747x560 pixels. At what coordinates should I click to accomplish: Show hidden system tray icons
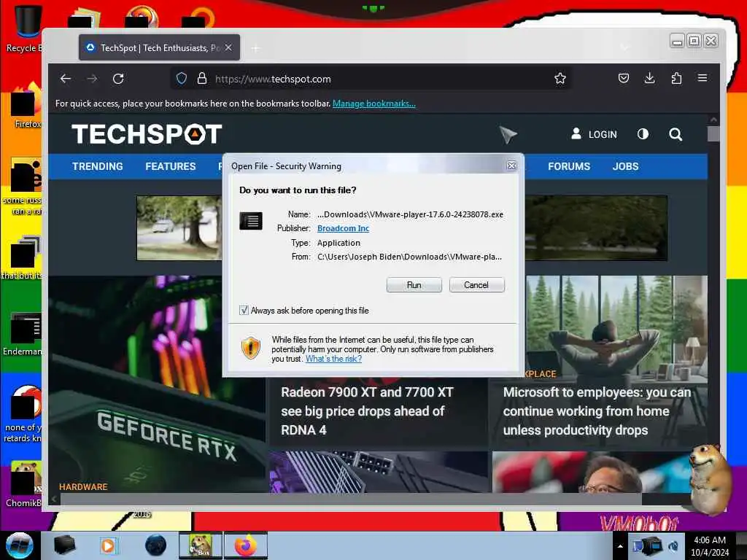620,546
